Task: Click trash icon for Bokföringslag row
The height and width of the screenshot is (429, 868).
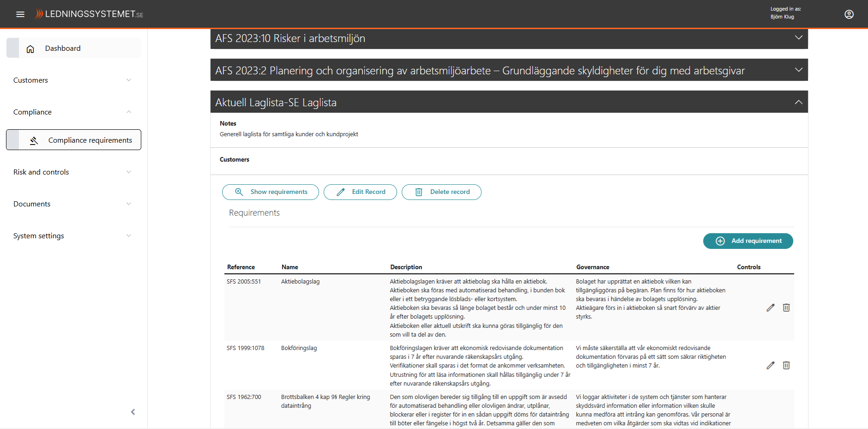Action: [786, 365]
